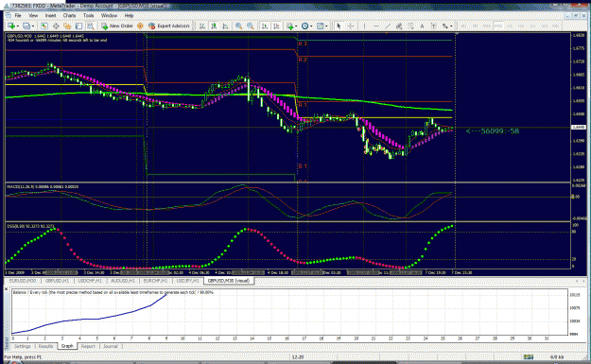This screenshot has height=364, width=591.
Task: Open the templates dropdown arrow
Action: click(326, 26)
